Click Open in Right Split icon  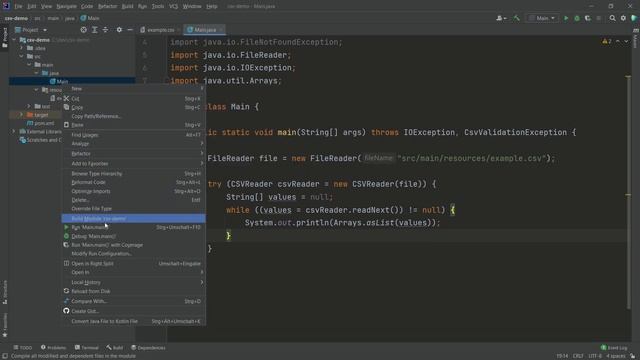pyautogui.click(x=66, y=263)
